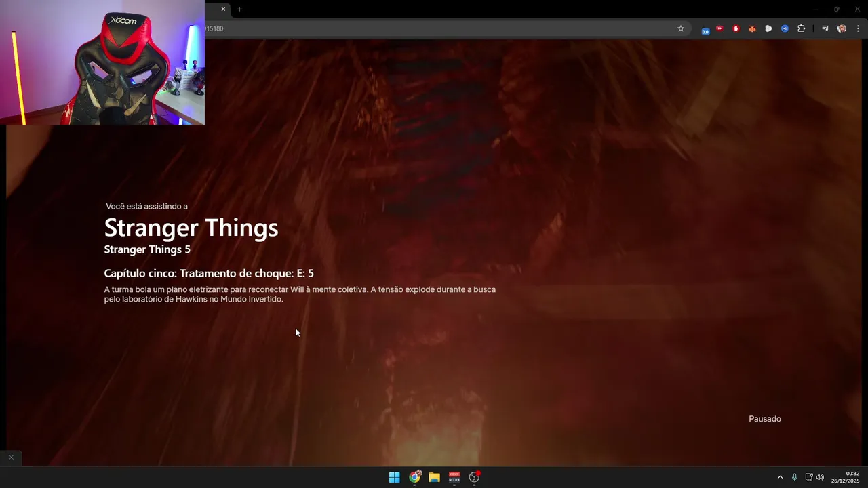Show hidden system tray icons
This screenshot has width=868, height=488.
pyautogui.click(x=780, y=477)
